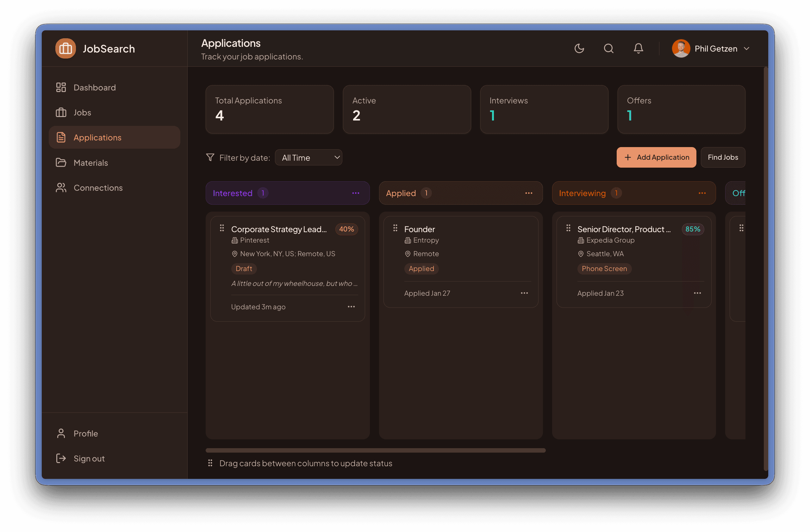The height and width of the screenshot is (532, 810).
Task: Check notifications via the bell icon
Action: [638, 48]
